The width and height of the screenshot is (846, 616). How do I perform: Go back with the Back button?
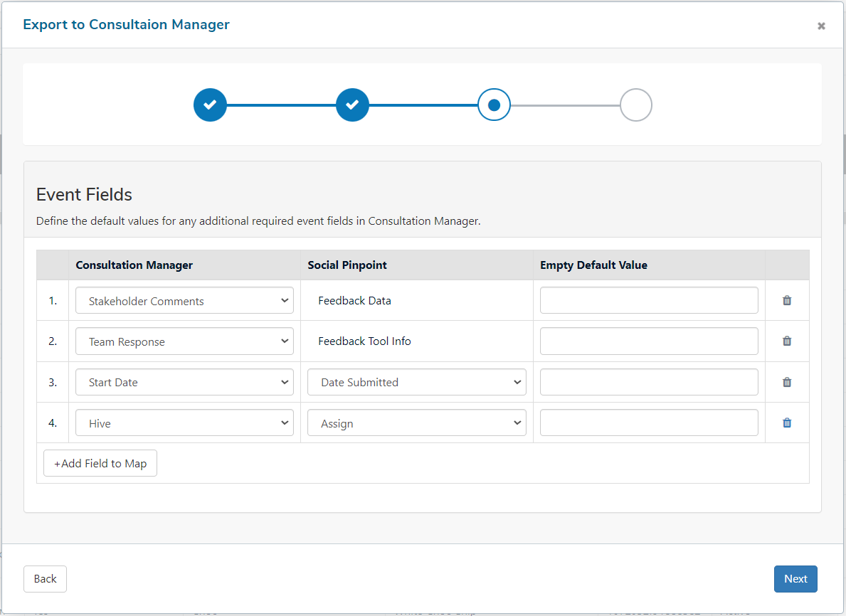[46, 579]
